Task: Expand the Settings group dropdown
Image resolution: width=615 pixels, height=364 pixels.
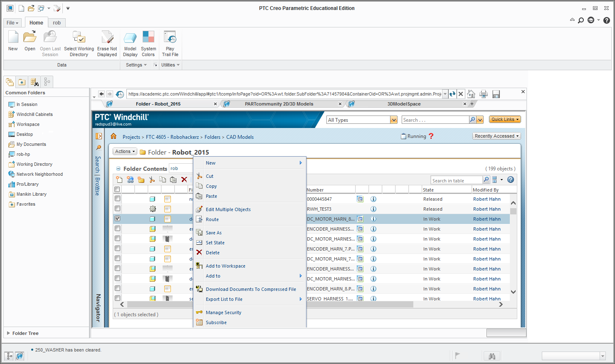Action: click(136, 65)
